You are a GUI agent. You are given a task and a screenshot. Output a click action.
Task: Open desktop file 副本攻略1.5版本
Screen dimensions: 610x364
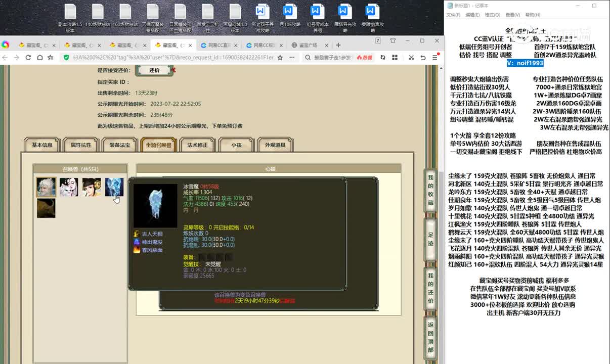pos(70,18)
